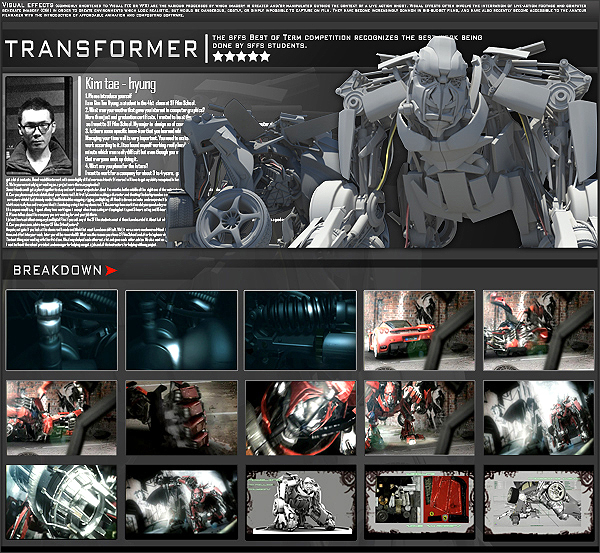Screen dimensions: 600x553
Task: Open thumbnail of intact red sports car
Action: click(419, 330)
